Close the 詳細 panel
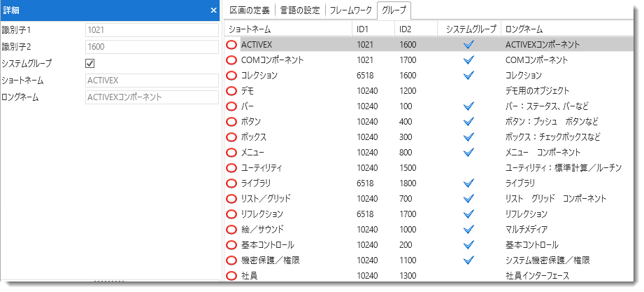Screen dimensions: 644x292 [x=213, y=11]
